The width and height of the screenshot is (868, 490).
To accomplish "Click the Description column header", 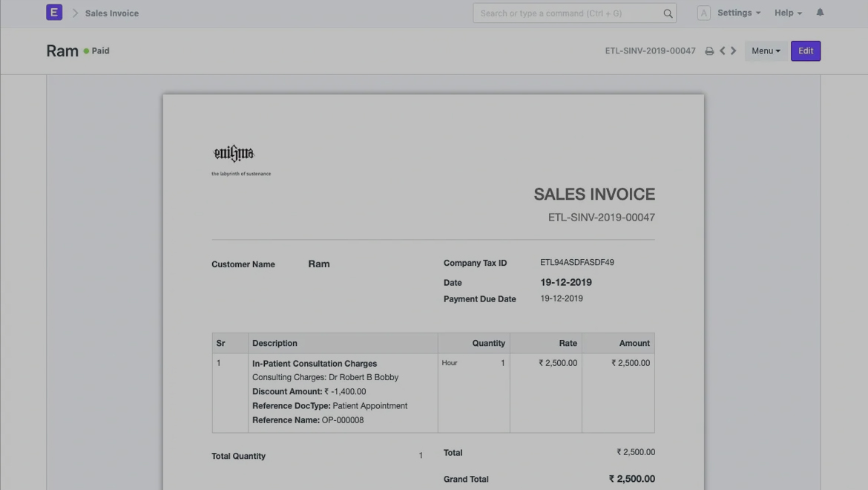I will pos(274,343).
